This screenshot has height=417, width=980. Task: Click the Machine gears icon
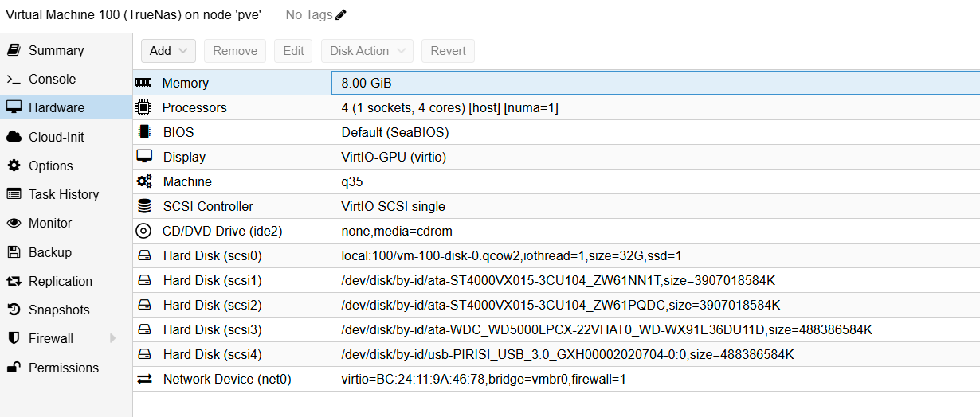[x=143, y=181]
